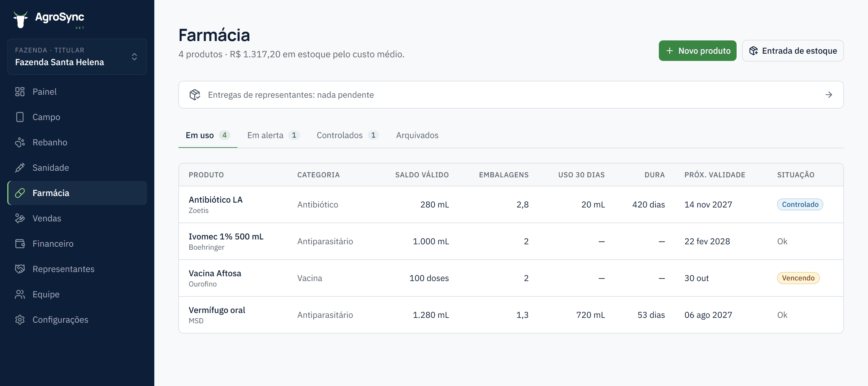Viewport: 868px width, 386px height.
Task: Click the Vendas handshake coins icon
Action: pyautogui.click(x=20, y=218)
